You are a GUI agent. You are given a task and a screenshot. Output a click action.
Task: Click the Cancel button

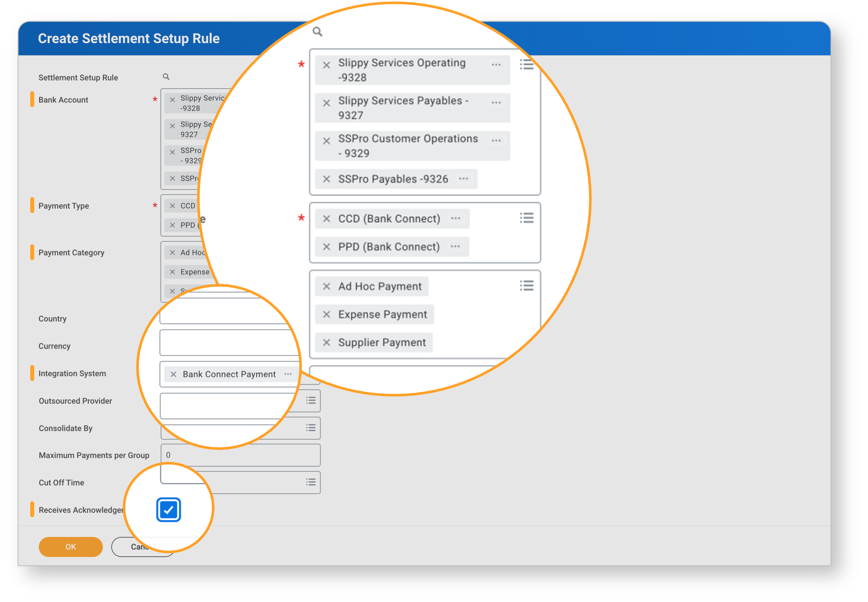tap(143, 547)
